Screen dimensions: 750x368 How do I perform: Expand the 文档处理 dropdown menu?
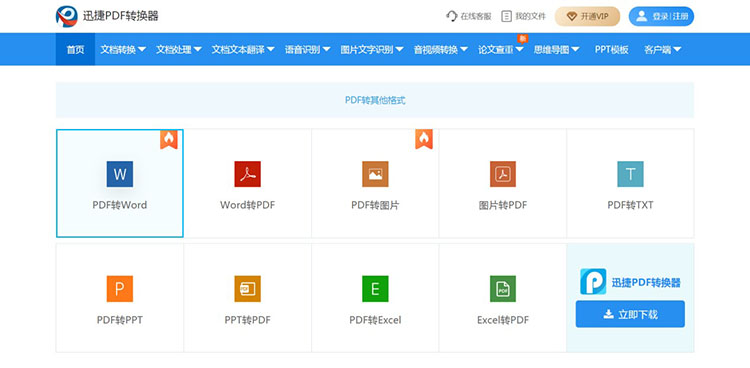(x=178, y=49)
